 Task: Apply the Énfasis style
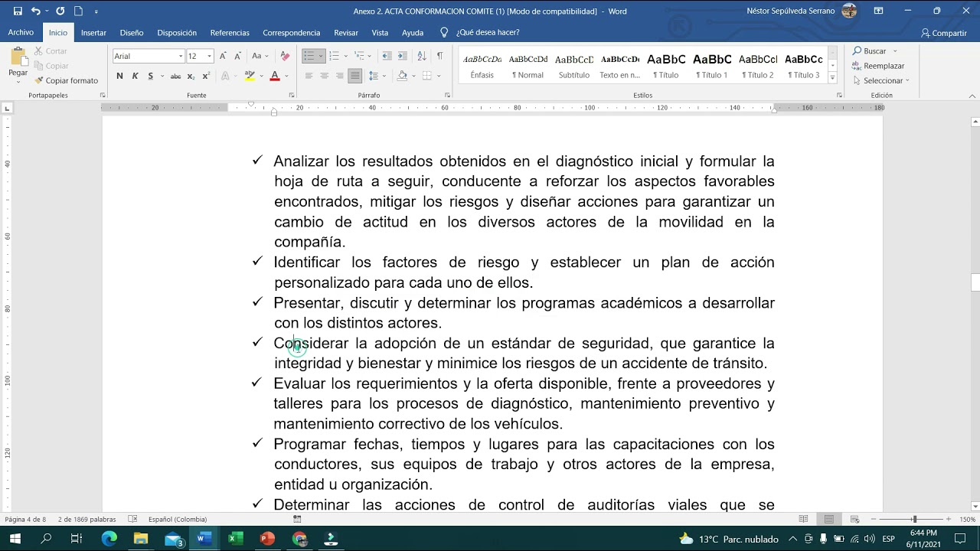tap(482, 65)
